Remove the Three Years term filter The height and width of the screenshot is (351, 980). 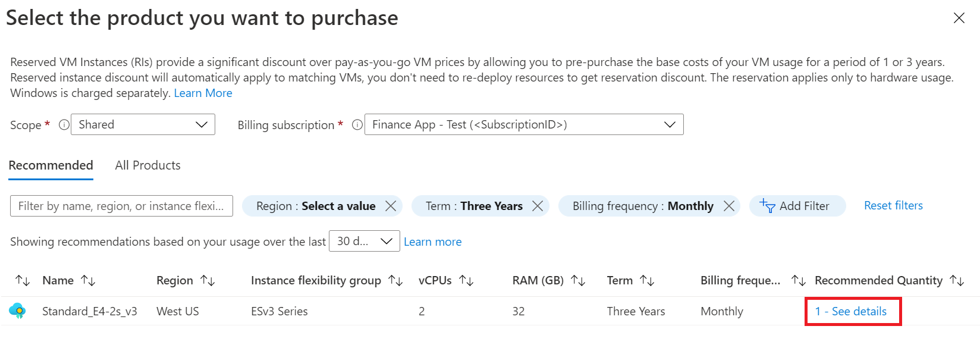click(x=538, y=206)
